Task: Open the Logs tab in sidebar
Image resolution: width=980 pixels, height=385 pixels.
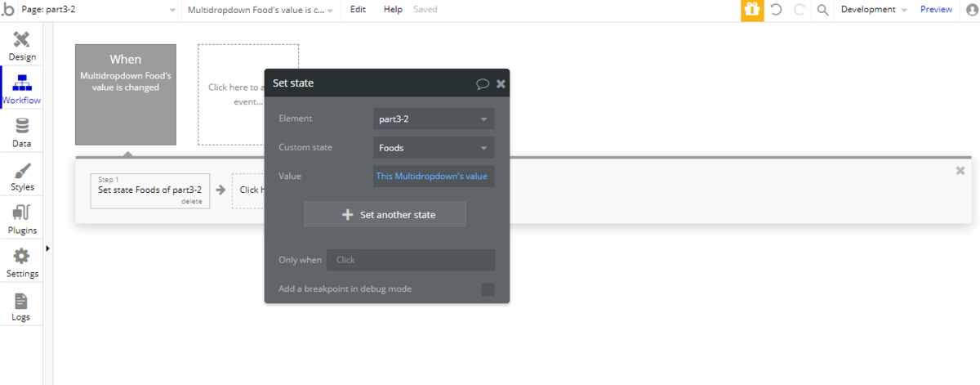Action: coord(22,306)
